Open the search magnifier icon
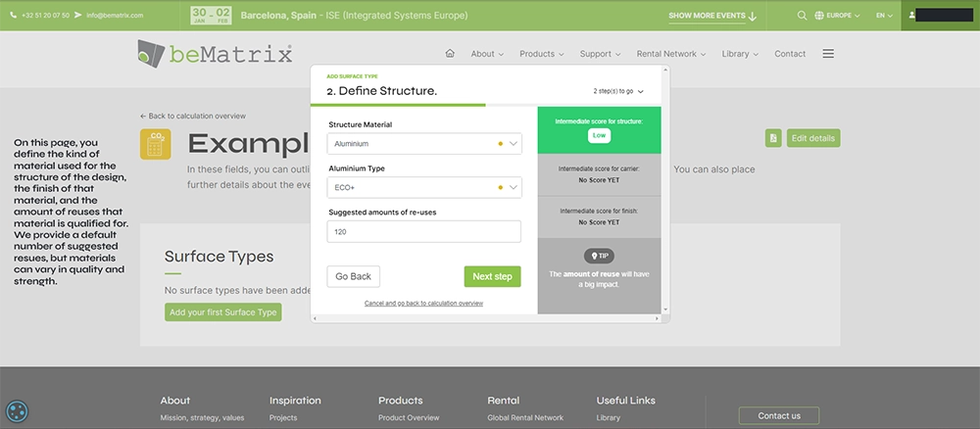Image resolution: width=980 pixels, height=429 pixels. (802, 16)
